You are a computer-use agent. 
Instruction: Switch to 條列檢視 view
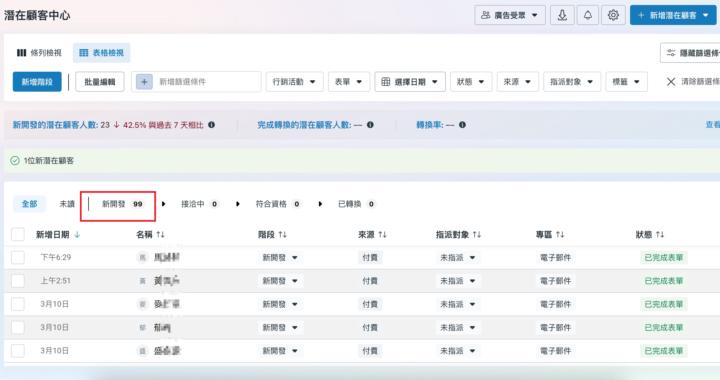coord(39,53)
